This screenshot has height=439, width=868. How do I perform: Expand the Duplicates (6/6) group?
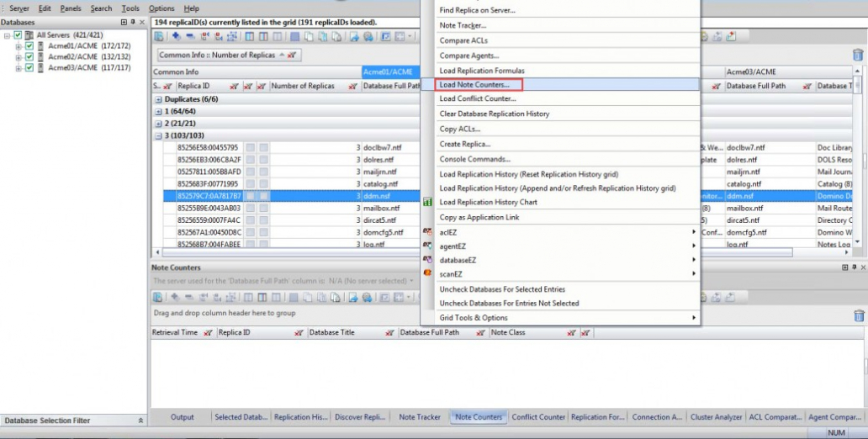(x=158, y=99)
